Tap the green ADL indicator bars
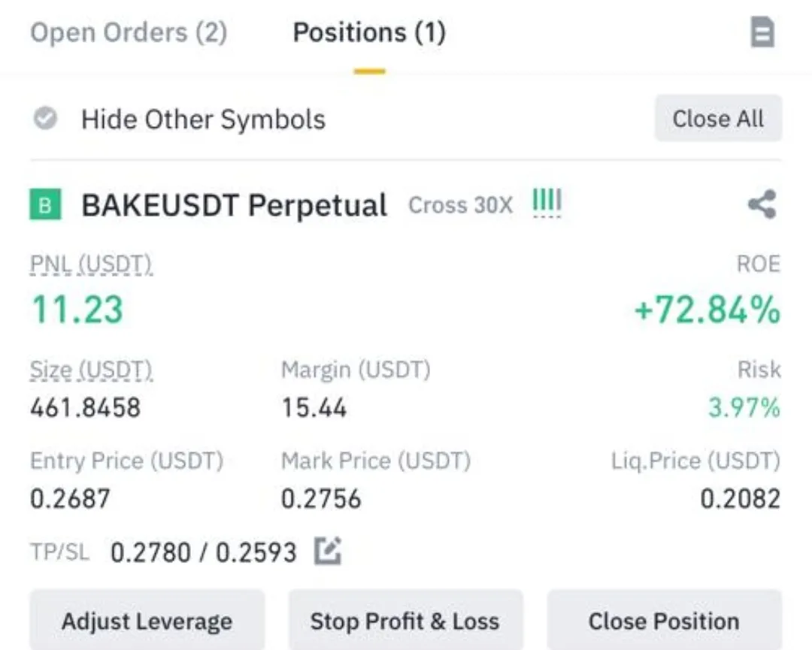This screenshot has width=812, height=650. (x=547, y=202)
